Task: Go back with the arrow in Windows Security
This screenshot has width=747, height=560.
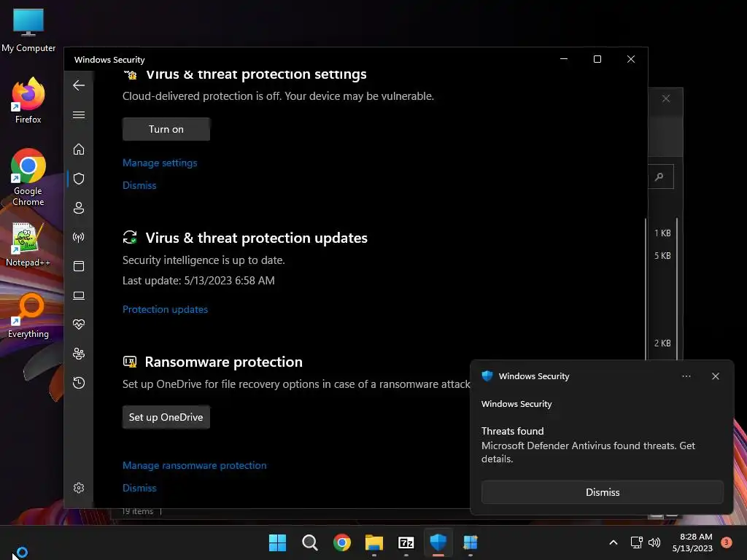Action: point(79,86)
